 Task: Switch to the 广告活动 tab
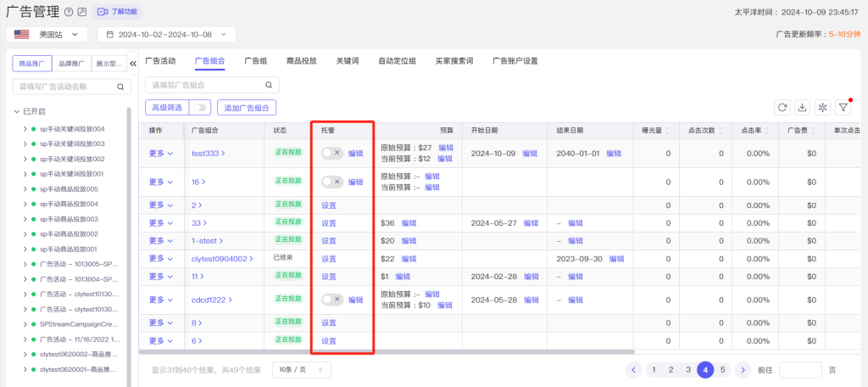[x=160, y=61]
